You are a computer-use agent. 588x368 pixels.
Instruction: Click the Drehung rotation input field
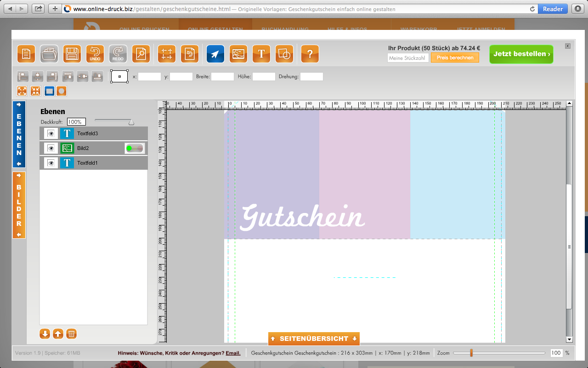coord(311,76)
